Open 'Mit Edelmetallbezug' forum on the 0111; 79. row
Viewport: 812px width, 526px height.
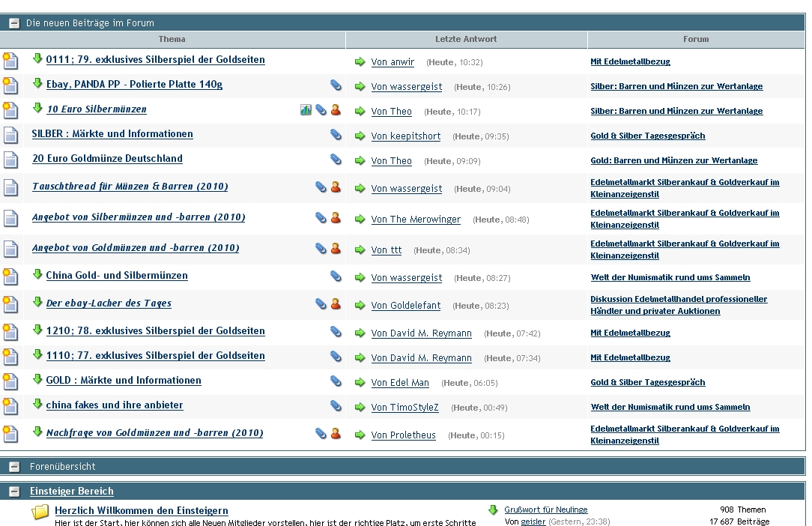(x=630, y=61)
